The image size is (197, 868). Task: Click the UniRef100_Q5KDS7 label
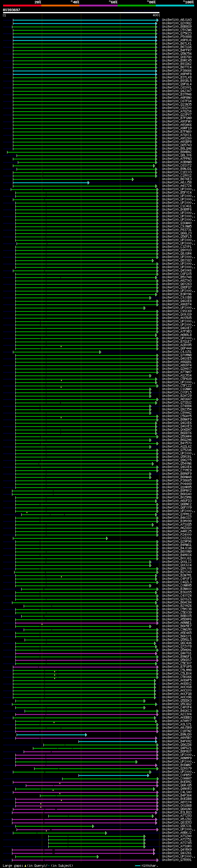177,660
